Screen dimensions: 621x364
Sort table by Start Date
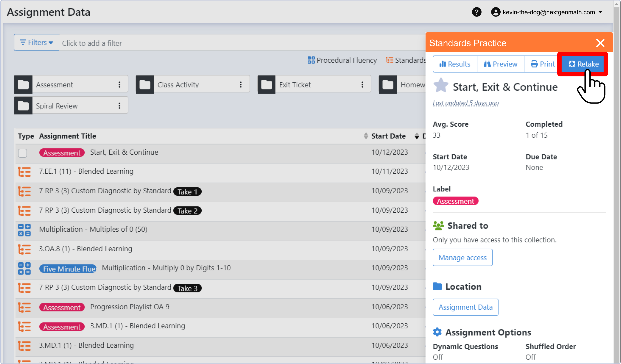[x=388, y=136]
